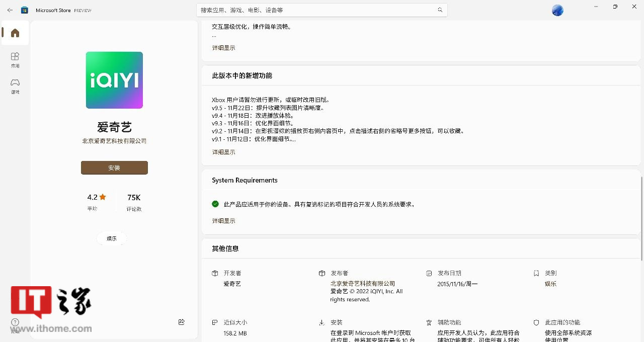644x342 pixels.
Task: Click the iQIYI app logo thumbnail
Action: click(114, 80)
